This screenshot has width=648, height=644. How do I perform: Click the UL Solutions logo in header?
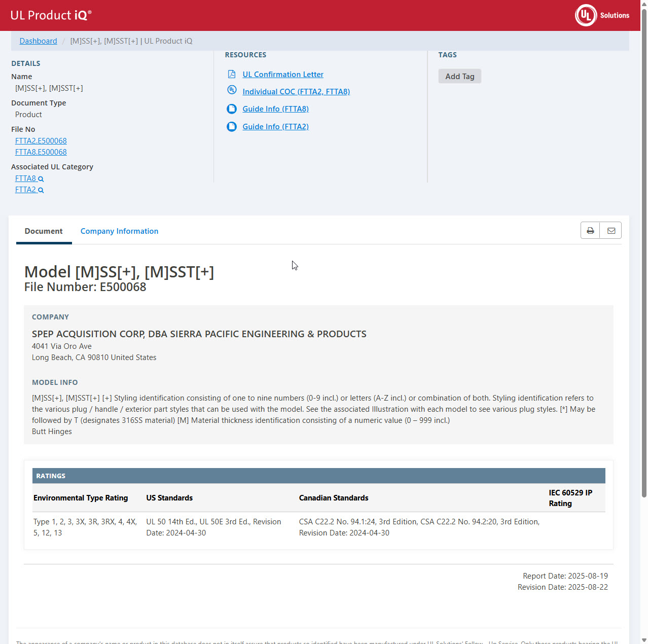click(x=602, y=15)
